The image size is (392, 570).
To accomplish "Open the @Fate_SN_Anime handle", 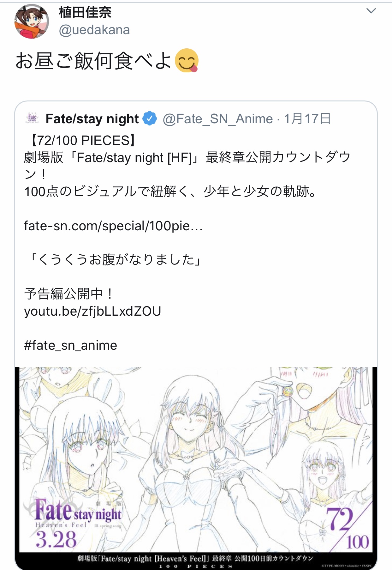I will 218,119.
